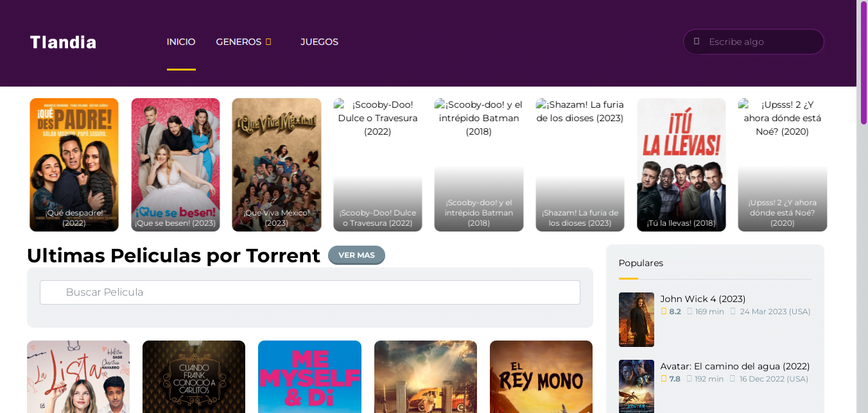Open ¡Scooby-doo! y el intrépido Batman card
Viewport: 868px width, 413px height.
(x=479, y=165)
